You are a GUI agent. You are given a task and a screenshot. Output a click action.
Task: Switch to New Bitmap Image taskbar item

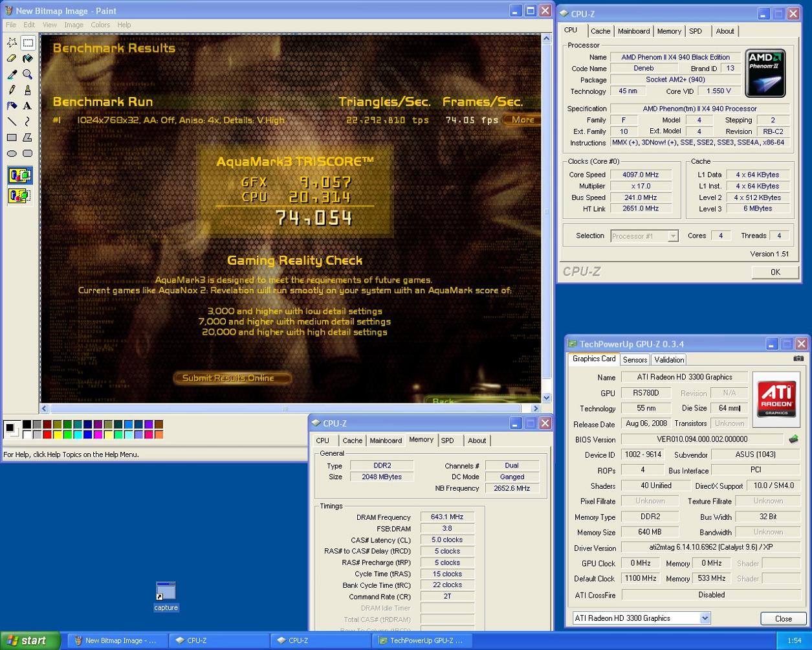point(116,641)
